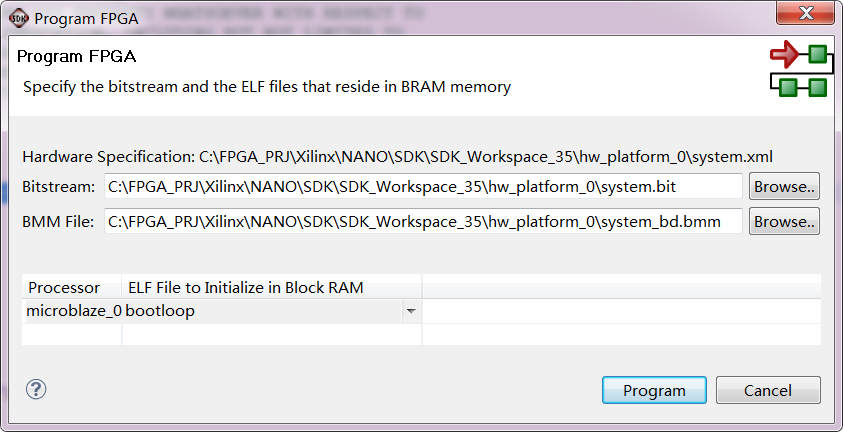
Task: Click the FPGA programming banner graphic
Action: [x=799, y=70]
